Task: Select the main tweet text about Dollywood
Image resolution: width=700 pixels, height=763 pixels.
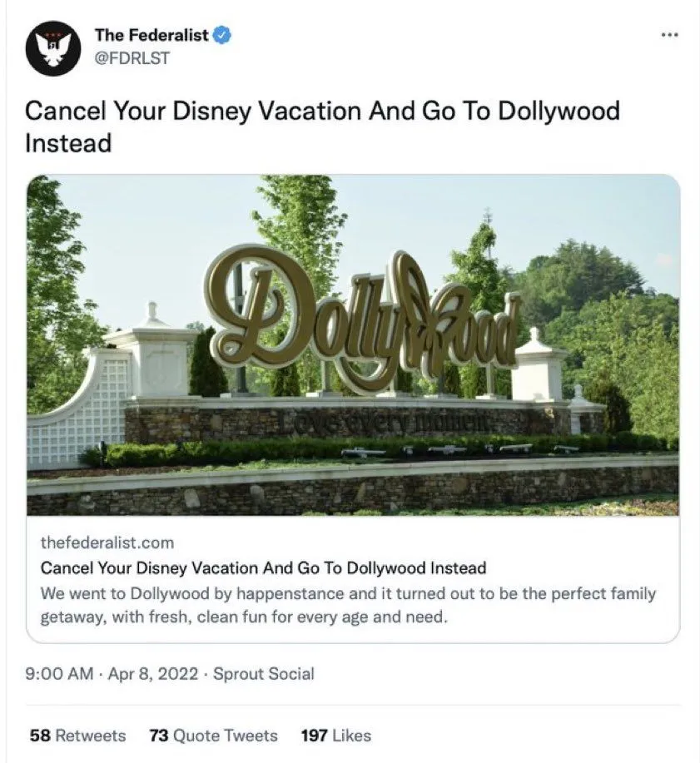Action: 323,126
